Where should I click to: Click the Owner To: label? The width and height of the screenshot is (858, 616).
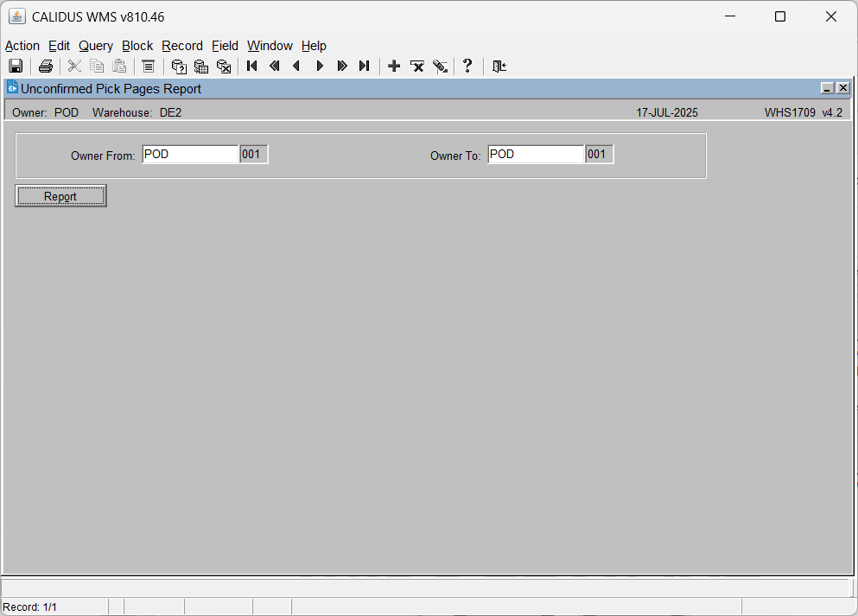pos(455,156)
